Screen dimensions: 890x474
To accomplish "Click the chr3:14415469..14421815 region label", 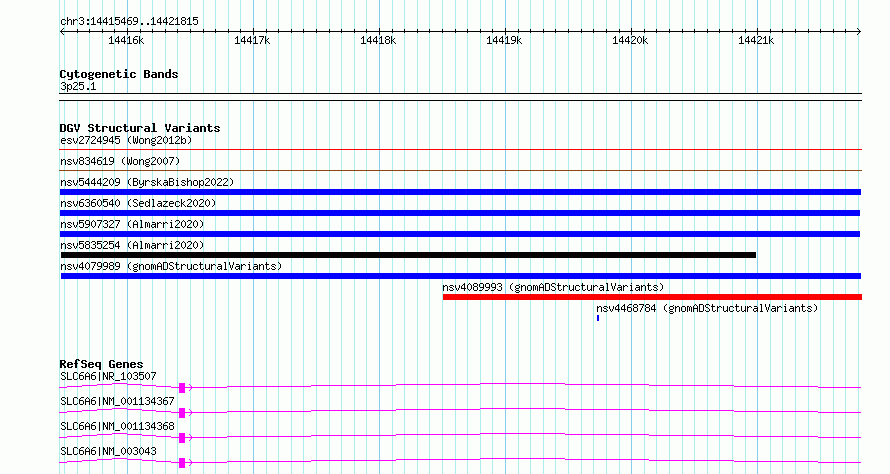I will [129, 22].
